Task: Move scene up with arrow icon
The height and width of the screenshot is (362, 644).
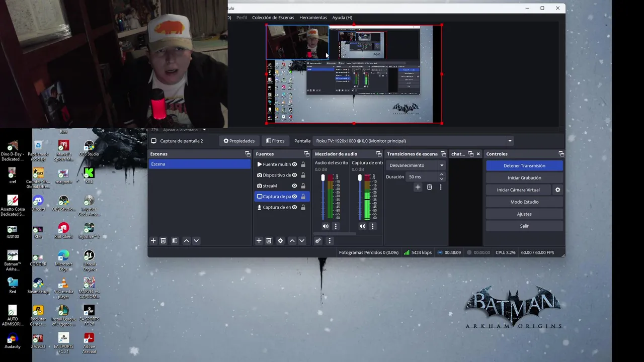Action: click(186, 241)
